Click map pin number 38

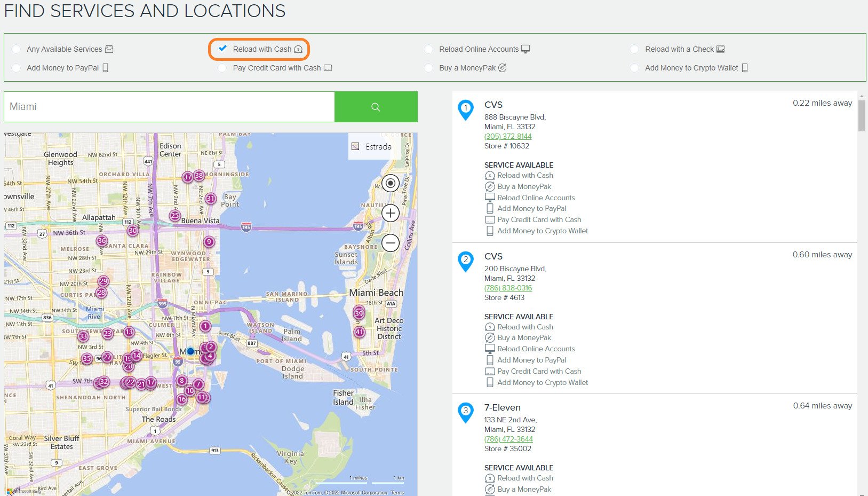tap(199, 175)
